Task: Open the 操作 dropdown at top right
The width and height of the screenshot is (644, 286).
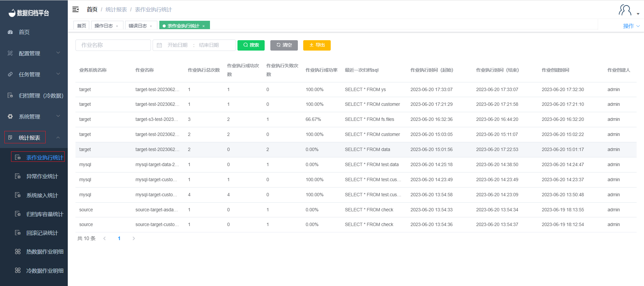Action: (631, 26)
